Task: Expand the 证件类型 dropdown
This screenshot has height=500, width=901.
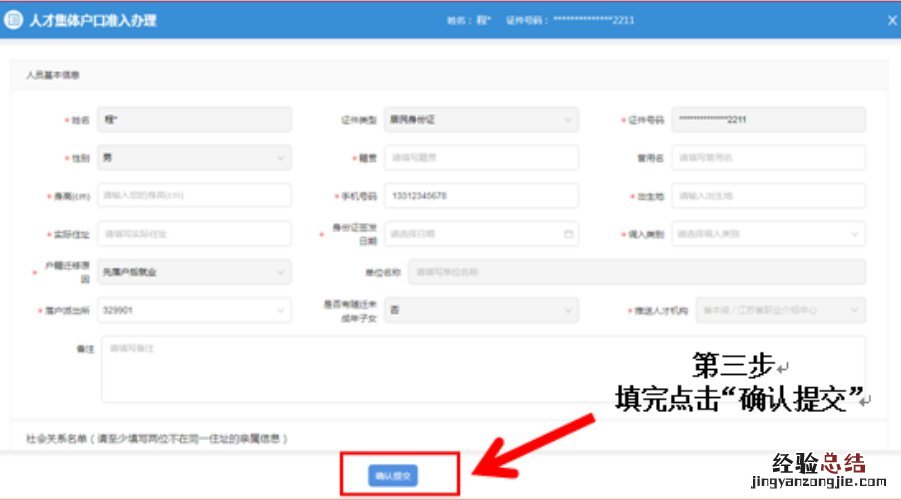Action: point(568,120)
